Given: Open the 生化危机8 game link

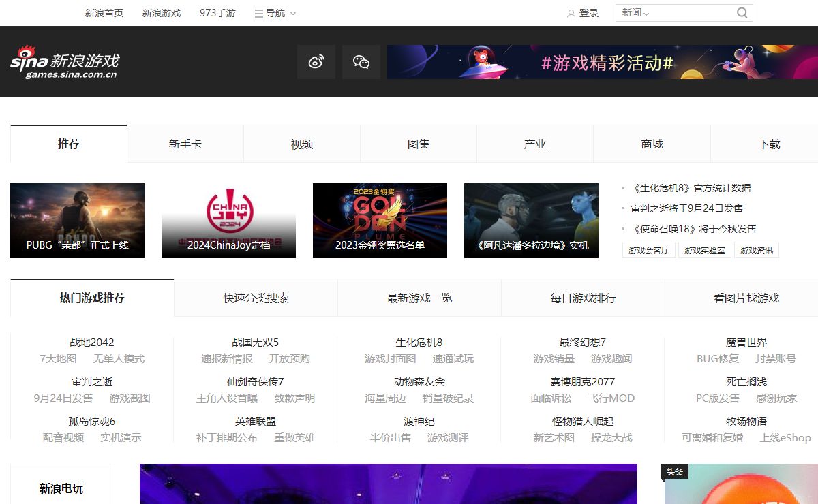Looking at the screenshot, I should (419, 342).
